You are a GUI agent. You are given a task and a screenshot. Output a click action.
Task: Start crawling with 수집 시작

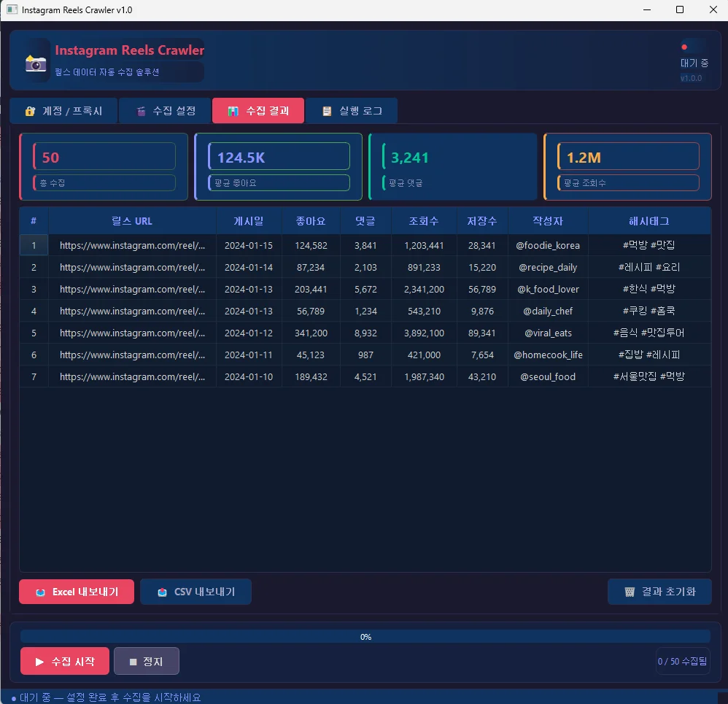[65, 661]
